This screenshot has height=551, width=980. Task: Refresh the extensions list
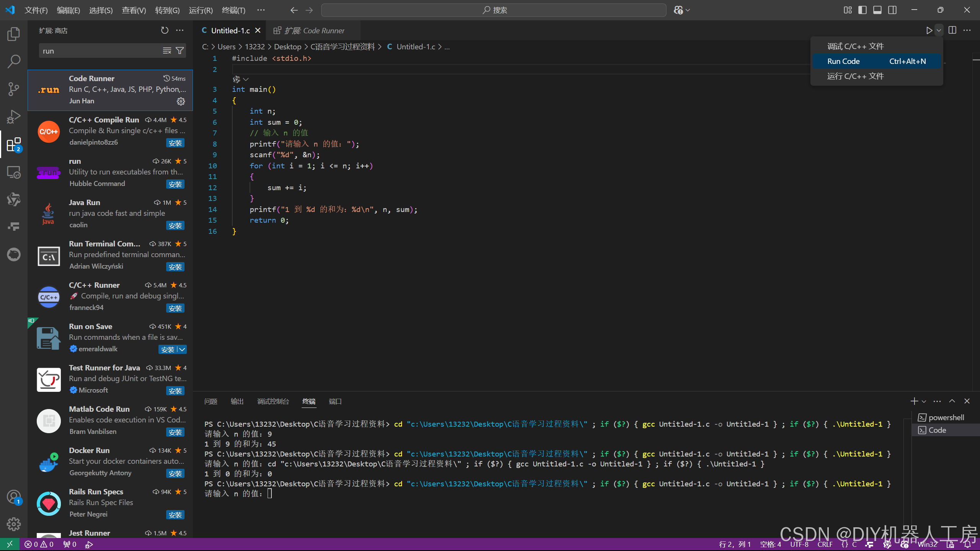(164, 30)
